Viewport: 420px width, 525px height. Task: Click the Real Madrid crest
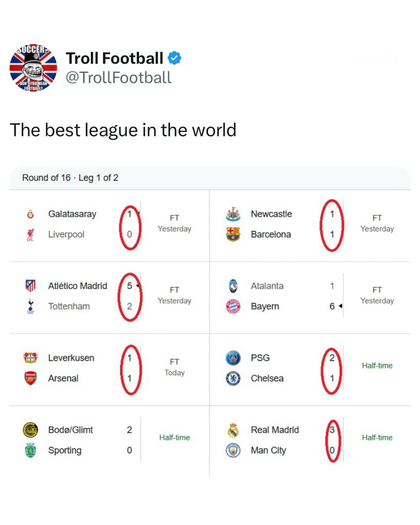click(233, 430)
